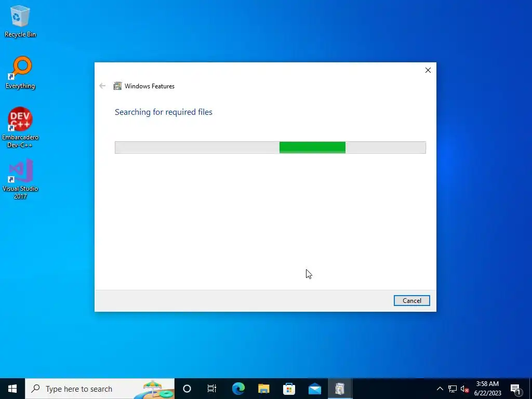532x399 pixels.
Task: Open Task View in the taskbar
Action: point(212,389)
